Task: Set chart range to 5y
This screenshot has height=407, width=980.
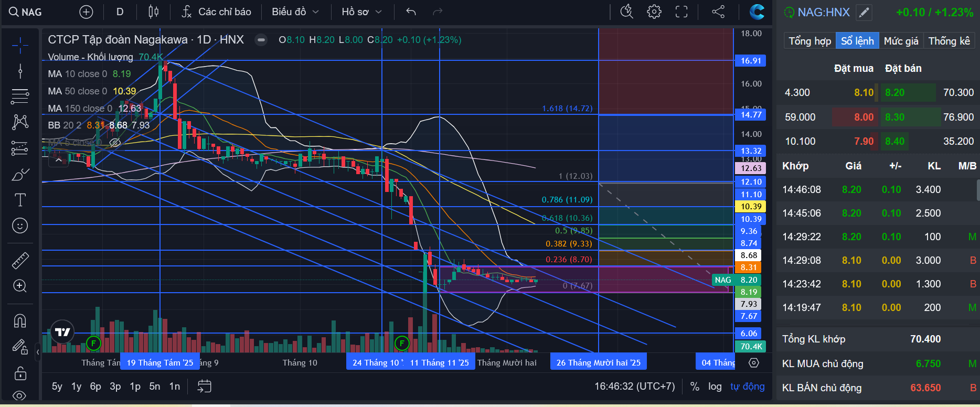Action: [57, 387]
